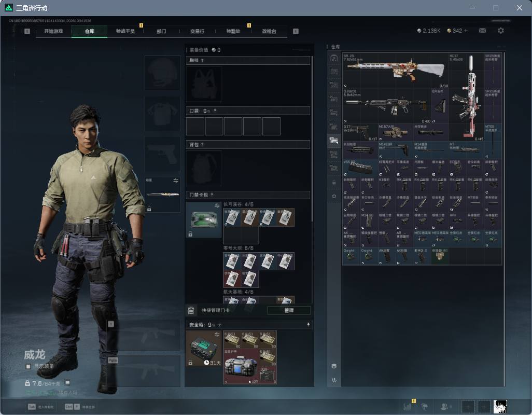
Task: Click the swap icon on the keycard case
Action: coord(217,205)
